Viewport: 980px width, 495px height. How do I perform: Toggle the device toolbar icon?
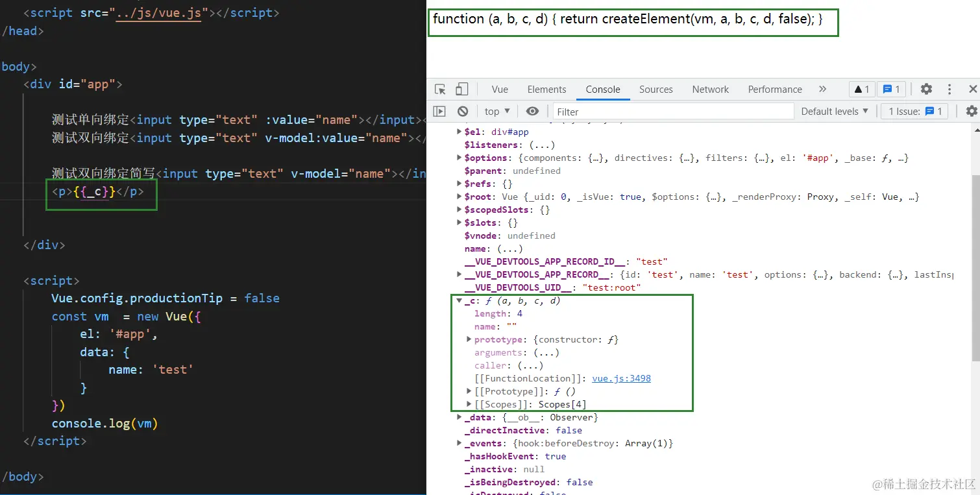(461, 90)
